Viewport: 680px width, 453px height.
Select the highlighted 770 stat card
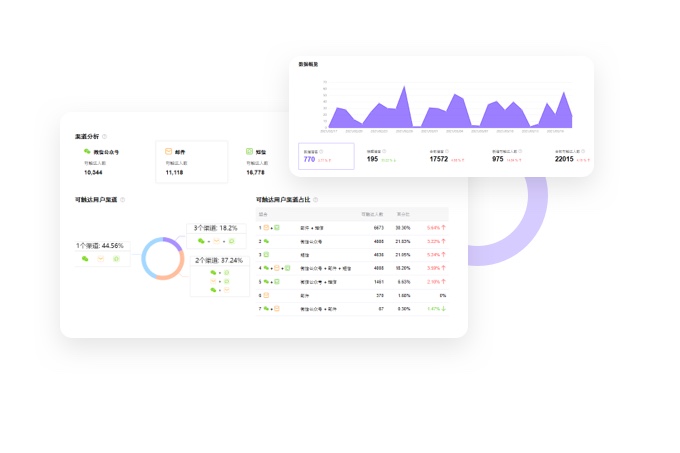click(326, 156)
